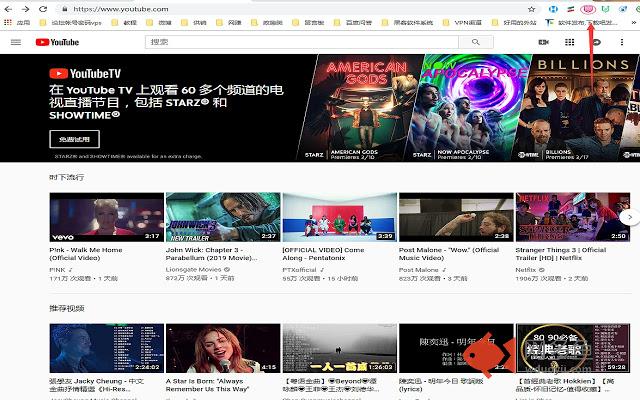
Task: Bookmark page with the star icon
Action: 531,8
